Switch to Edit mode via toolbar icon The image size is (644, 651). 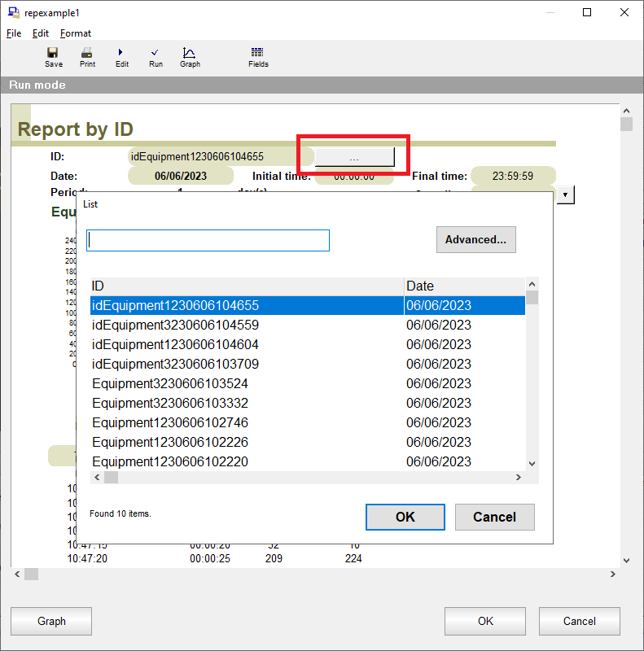pos(122,57)
